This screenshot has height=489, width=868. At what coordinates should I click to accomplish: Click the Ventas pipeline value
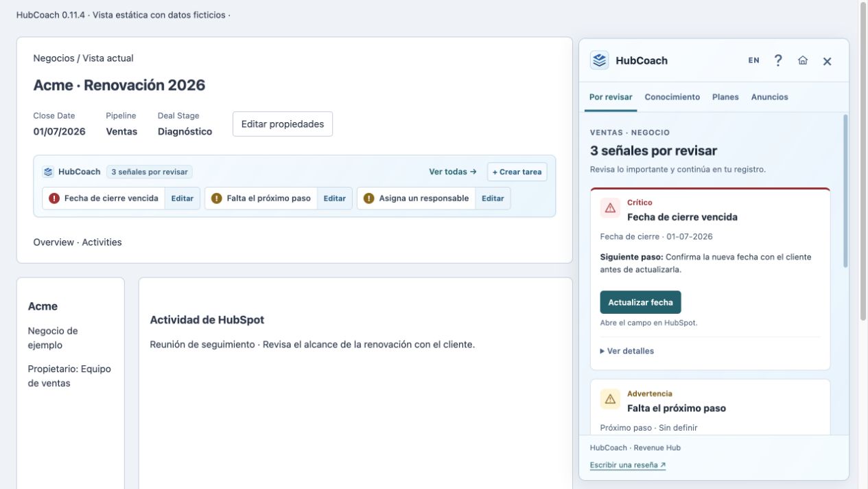pos(121,131)
